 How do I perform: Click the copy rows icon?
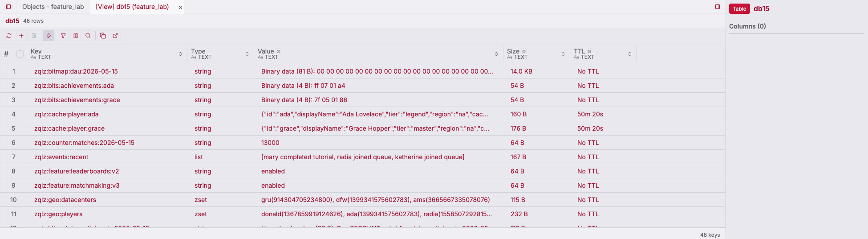[103, 36]
